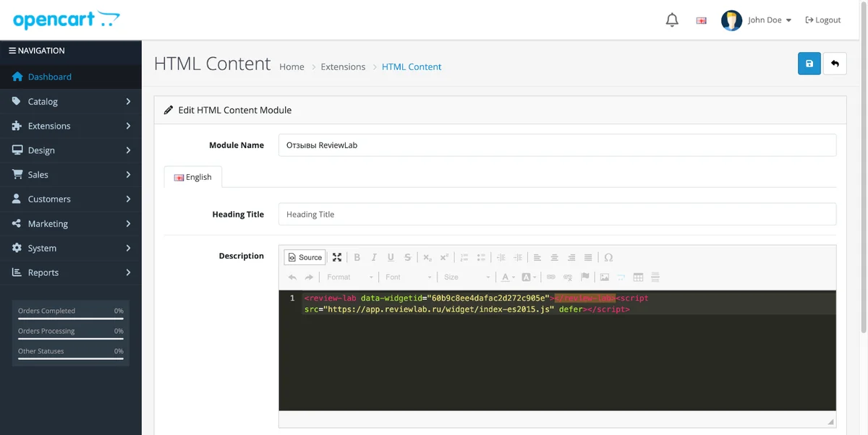Expand the Extensions sidebar menu

point(71,126)
